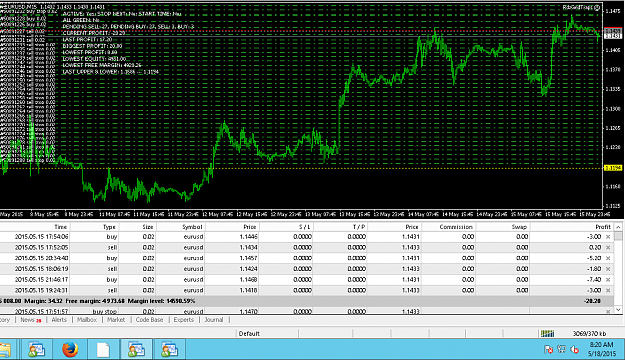Click the Free margin: 4973.68 text

(x=95, y=301)
